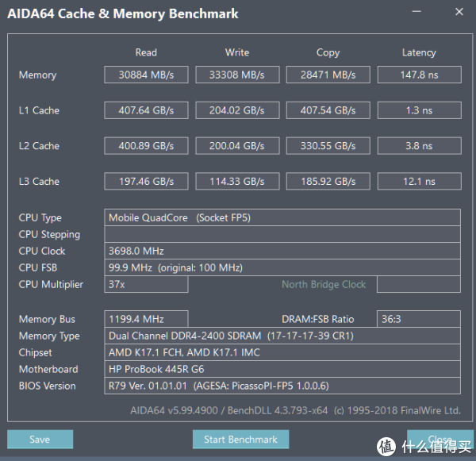Click the CPU FSB label
This screenshot has width=476, height=461.
pyautogui.click(x=38, y=267)
